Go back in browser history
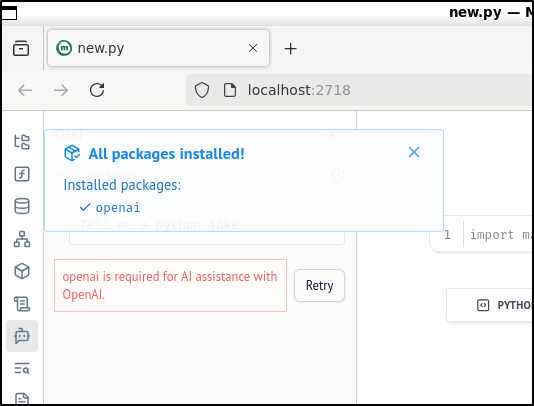Image resolution: width=534 pixels, height=406 pixels. point(25,90)
